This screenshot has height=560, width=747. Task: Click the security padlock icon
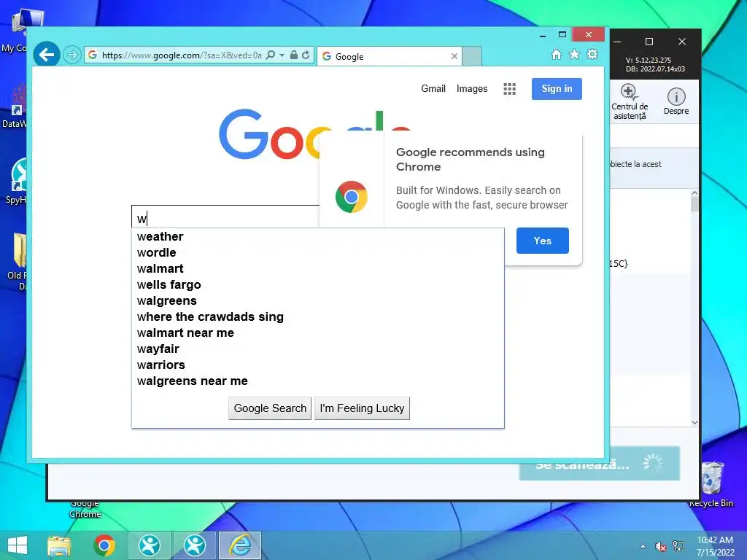pyautogui.click(x=294, y=55)
